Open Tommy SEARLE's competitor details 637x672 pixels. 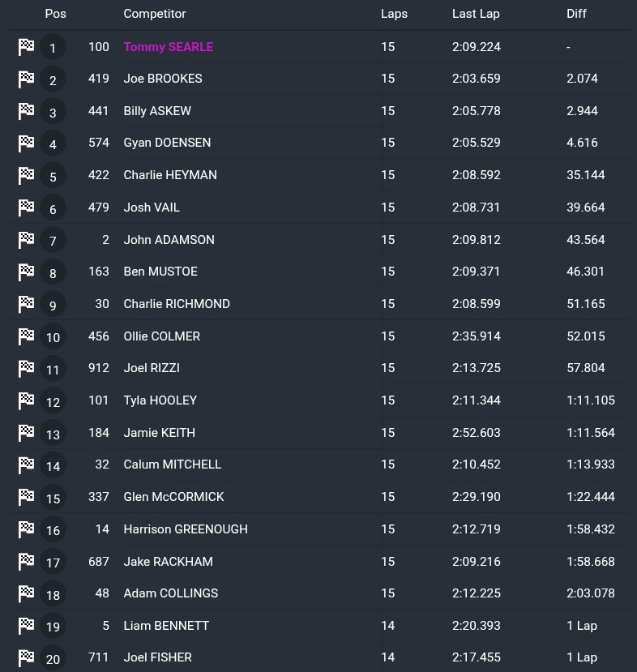pos(168,47)
